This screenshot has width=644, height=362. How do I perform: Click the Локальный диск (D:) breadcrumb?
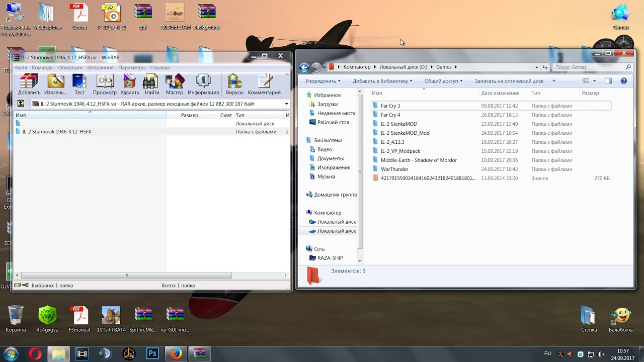click(404, 67)
